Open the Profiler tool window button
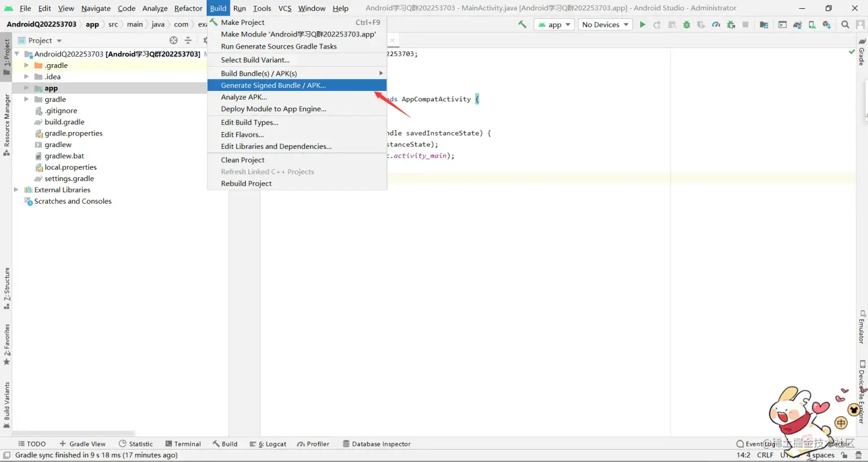Screen dimensions: 868x462 tap(313, 444)
